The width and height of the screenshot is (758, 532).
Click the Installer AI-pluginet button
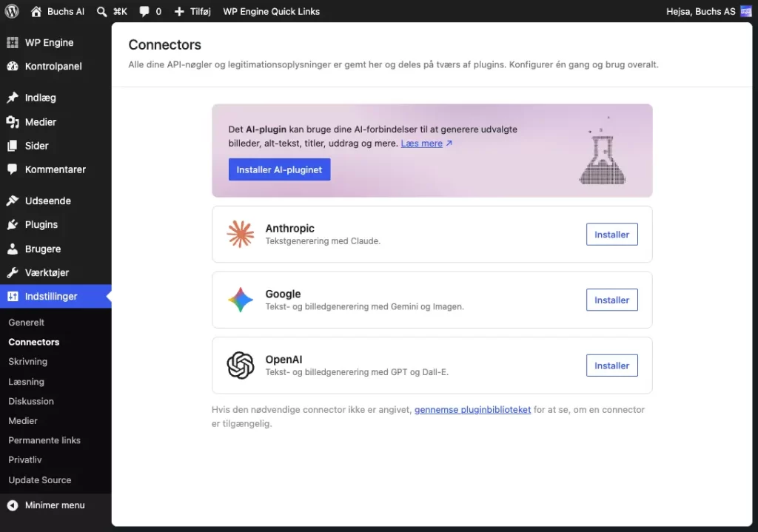click(x=279, y=169)
